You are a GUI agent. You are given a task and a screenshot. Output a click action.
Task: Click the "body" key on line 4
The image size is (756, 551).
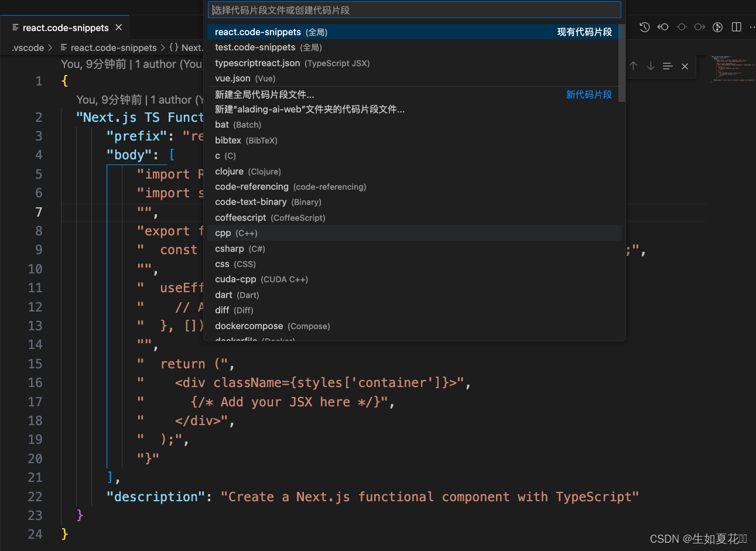[129, 155]
